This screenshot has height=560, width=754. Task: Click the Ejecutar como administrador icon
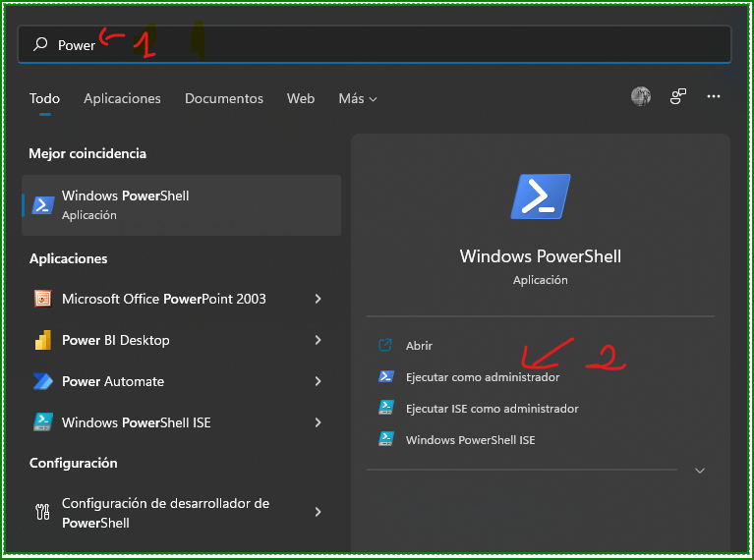386,376
